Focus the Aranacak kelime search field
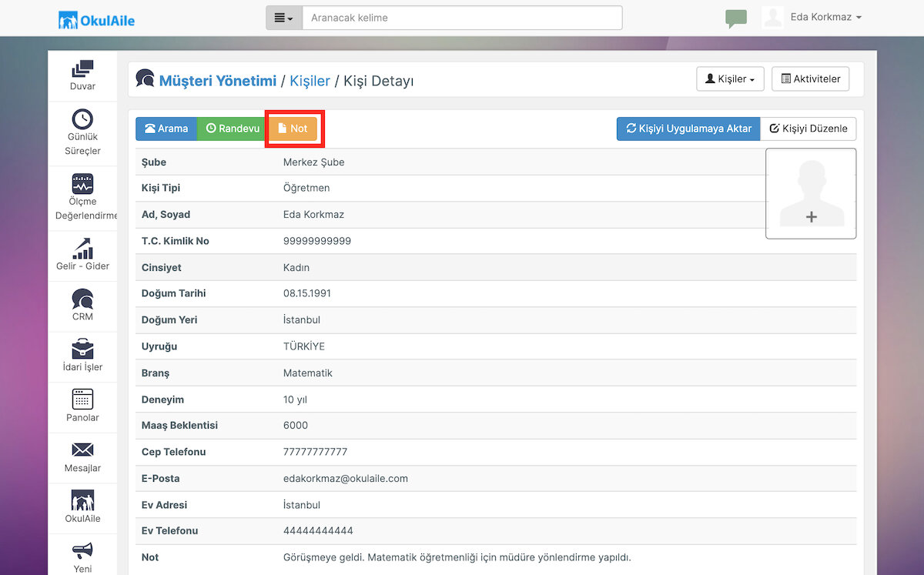 [x=462, y=18]
